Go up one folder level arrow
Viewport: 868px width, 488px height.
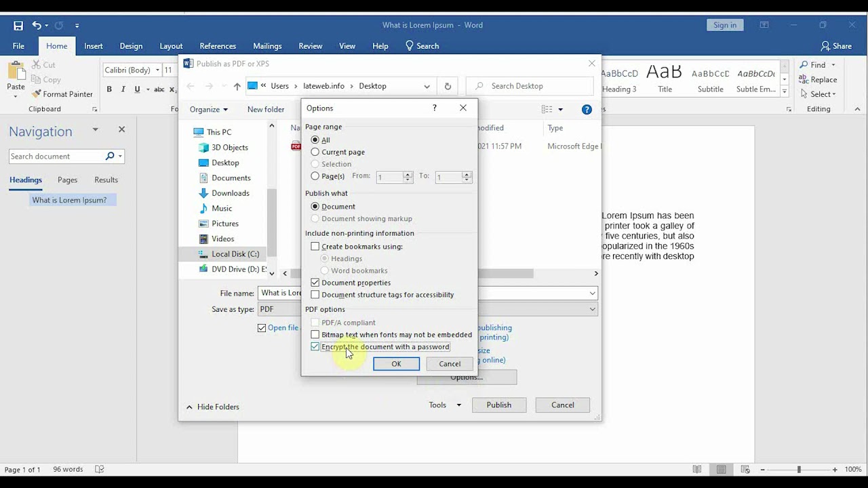click(x=237, y=86)
